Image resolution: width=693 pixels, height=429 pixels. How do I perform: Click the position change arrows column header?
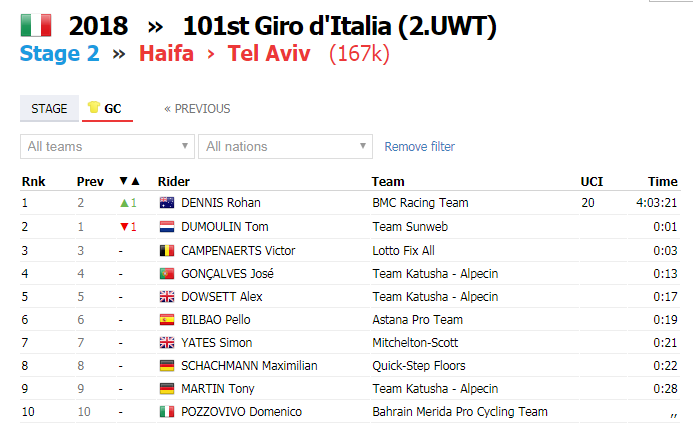coord(129,181)
